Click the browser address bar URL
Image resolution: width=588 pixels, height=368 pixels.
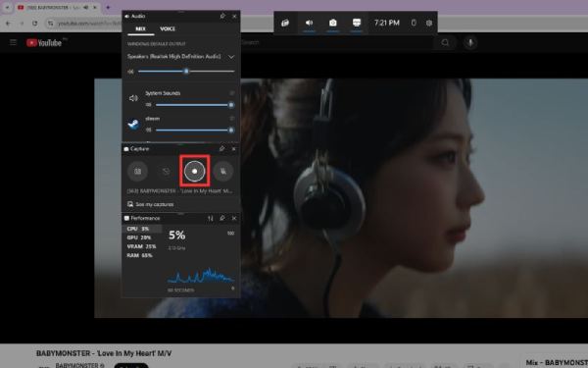point(89,24)
